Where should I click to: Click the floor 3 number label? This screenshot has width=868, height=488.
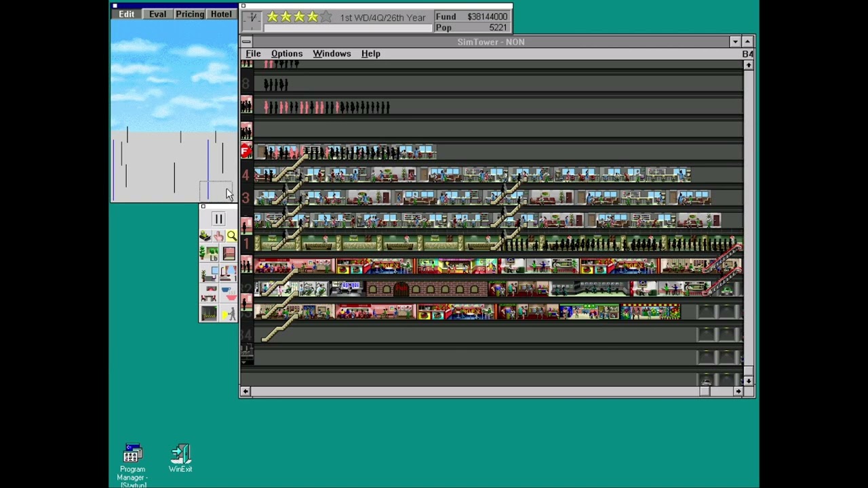(x=246, y=198)
